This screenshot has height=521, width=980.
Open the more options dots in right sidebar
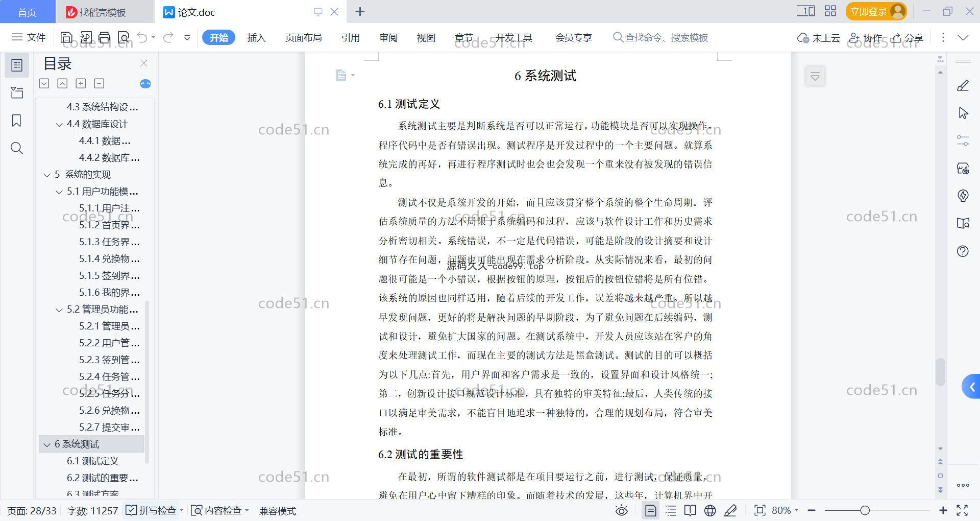tap(963, 485)
